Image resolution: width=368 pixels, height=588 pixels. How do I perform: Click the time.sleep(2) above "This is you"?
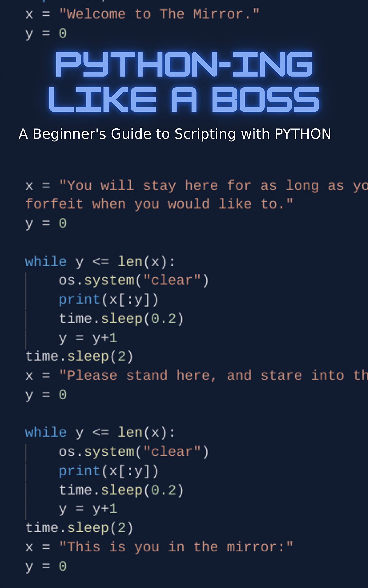[79, 528]
